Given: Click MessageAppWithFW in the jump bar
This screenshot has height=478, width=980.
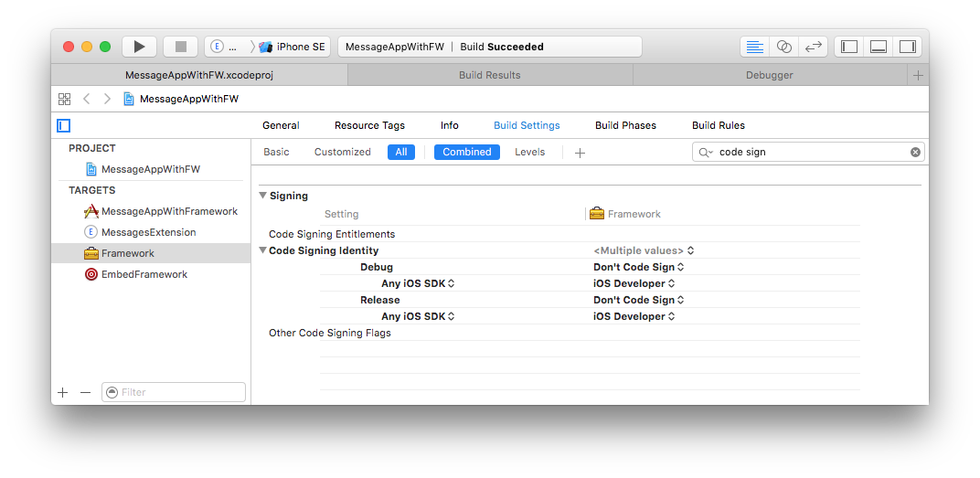Looking at the screenshot, I should (181, 99).
